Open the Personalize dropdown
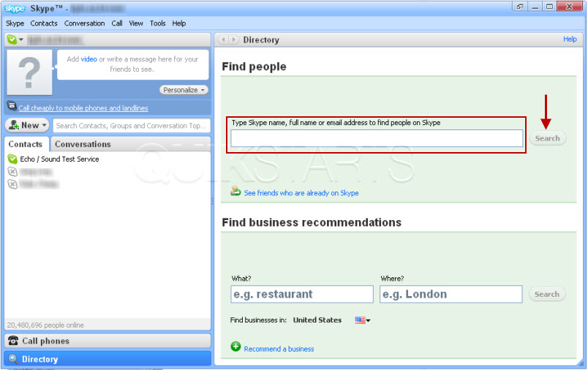This screenshot has height=370, width=588. (184, 90)
